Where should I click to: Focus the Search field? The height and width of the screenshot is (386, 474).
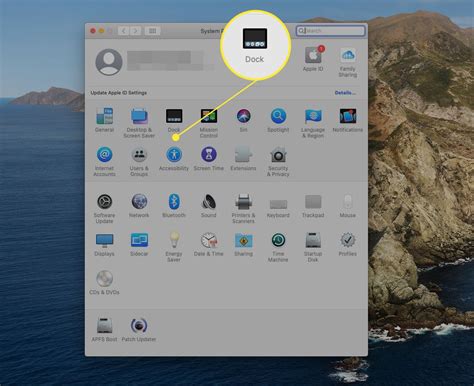(330, 31)
